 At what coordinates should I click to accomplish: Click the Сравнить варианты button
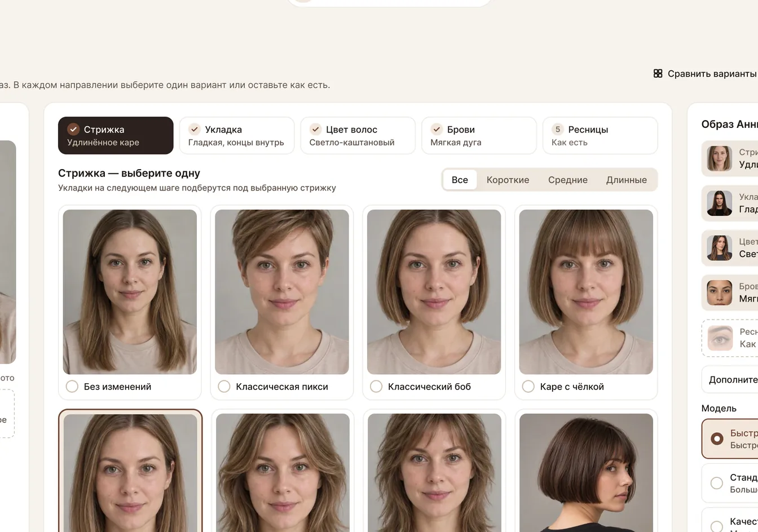point(705,74)
